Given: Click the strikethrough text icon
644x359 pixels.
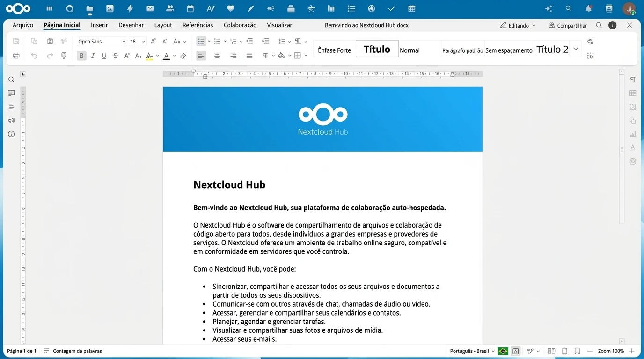Looking at the screenshot, I should point(116,56).
